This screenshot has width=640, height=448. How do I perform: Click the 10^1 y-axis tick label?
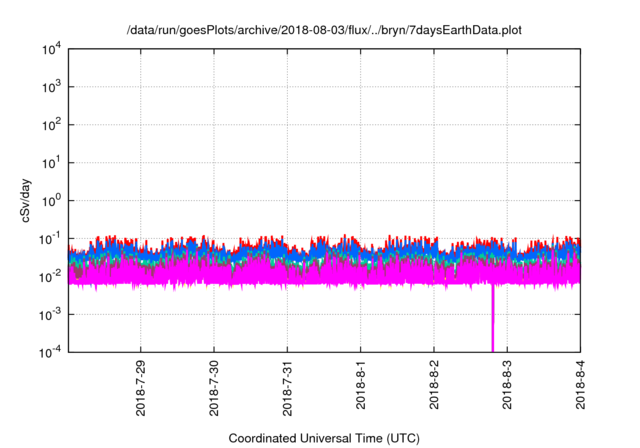[52, 163]
